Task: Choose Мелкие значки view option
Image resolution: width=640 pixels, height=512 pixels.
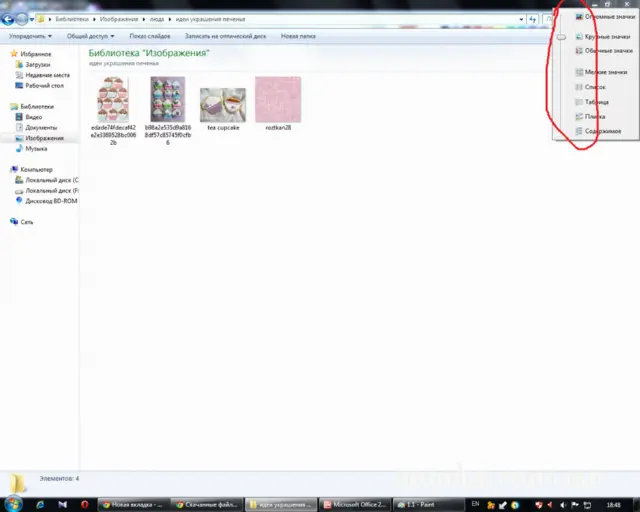Action: (601, 72)
